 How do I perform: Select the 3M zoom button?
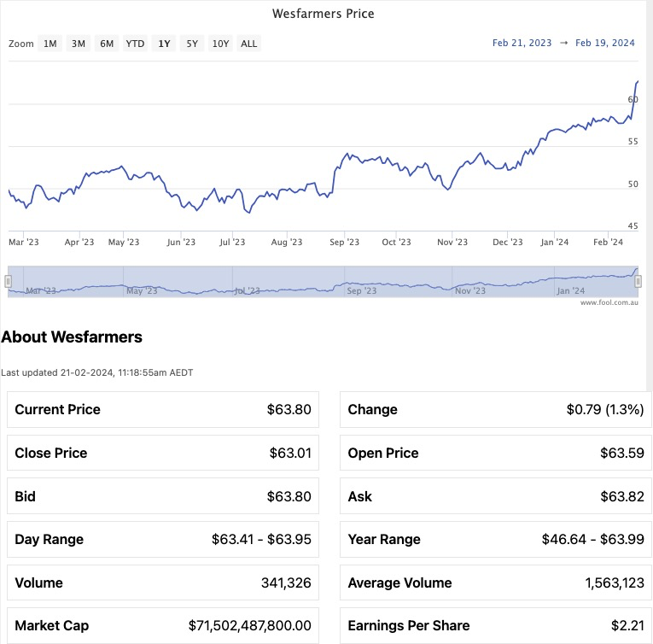pos(79,44)
